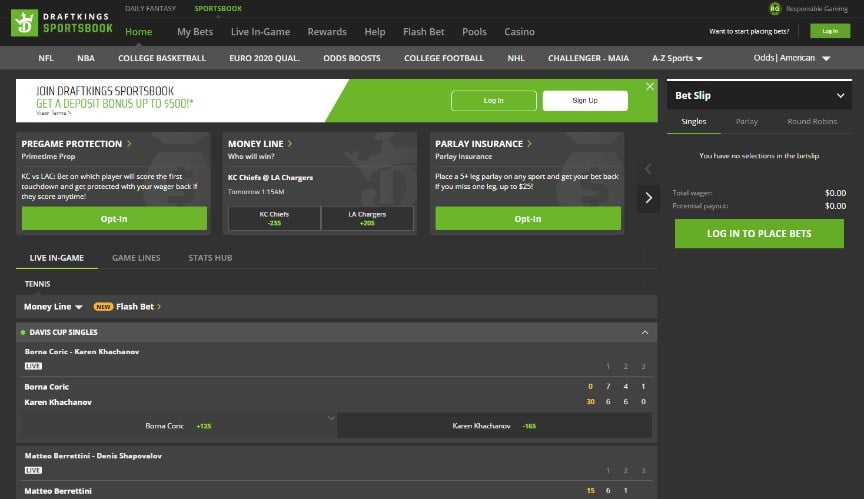Select NHL in sports bar
Viewport: 864px width, 499px height.
click(516, 58)
